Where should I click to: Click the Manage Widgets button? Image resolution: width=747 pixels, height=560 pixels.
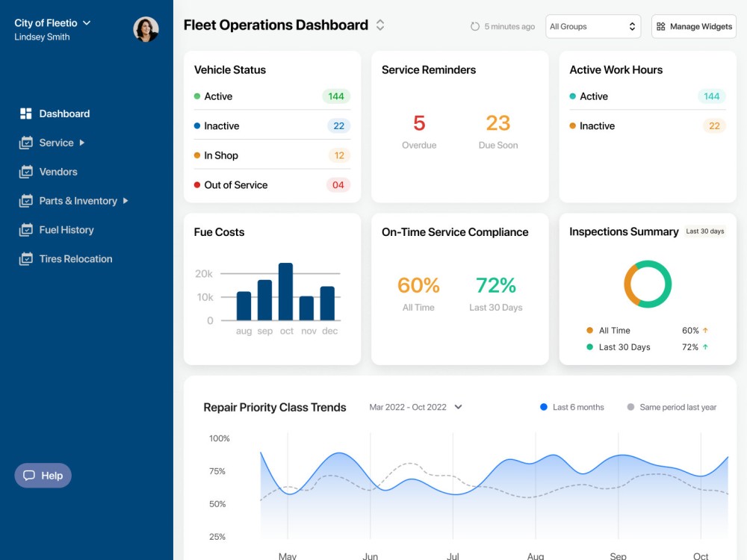tap(694, 27)
